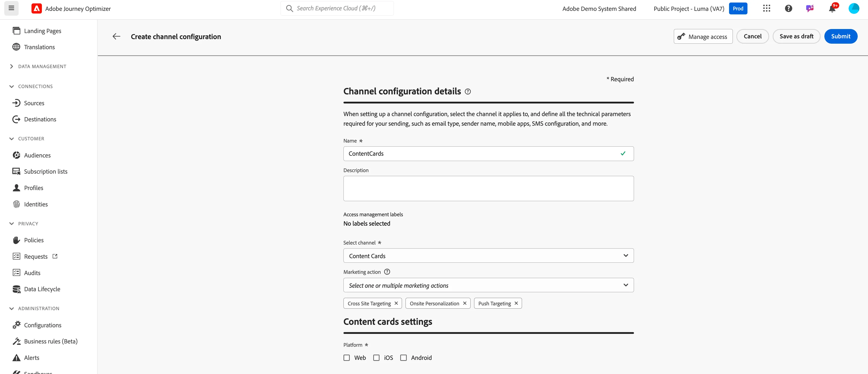Remove the Onsite Personalization tag
This screenshot has width=868, height=374.
click(465, 303)
